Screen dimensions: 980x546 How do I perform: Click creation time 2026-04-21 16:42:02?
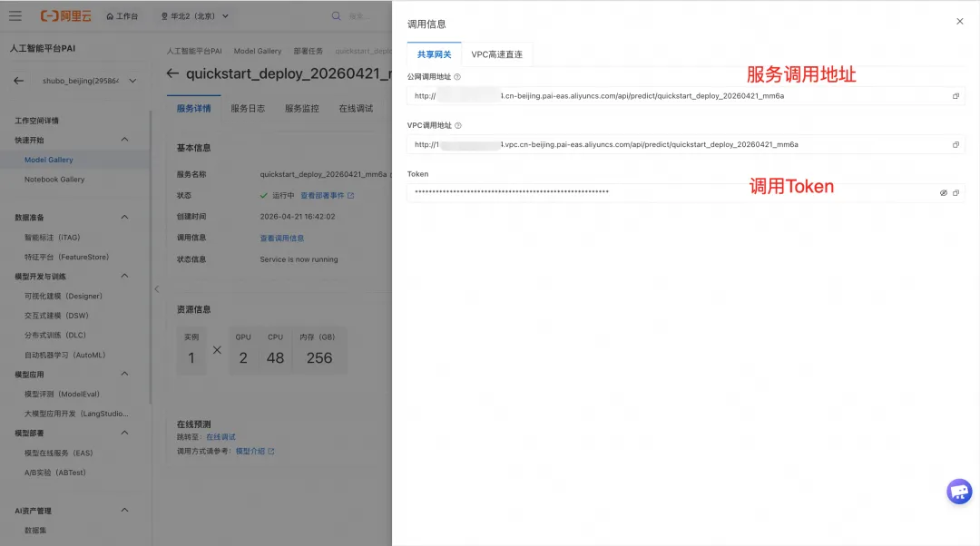tap(298, 217)
